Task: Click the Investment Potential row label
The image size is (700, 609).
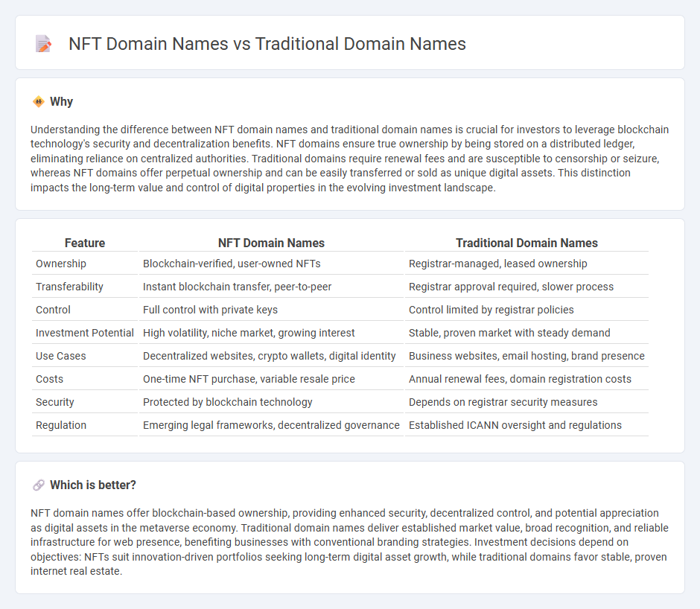Action: [85, 333]
